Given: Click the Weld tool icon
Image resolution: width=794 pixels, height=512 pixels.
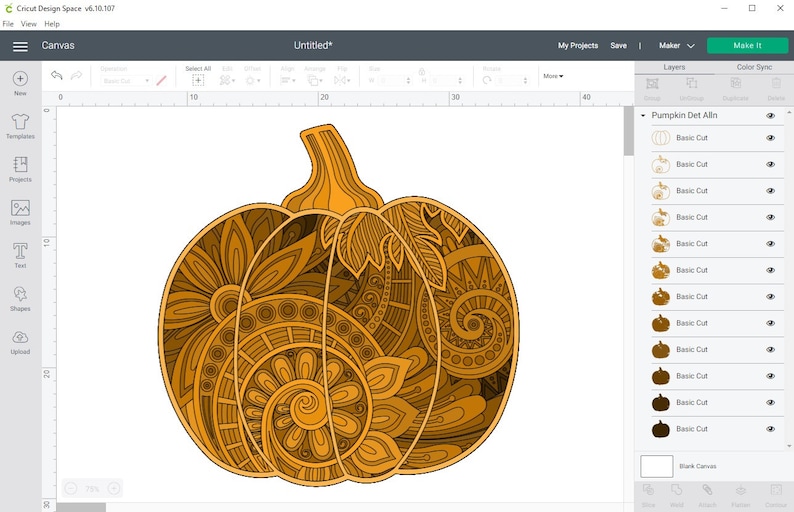Looking at the screenshot, I should [677, 490].
